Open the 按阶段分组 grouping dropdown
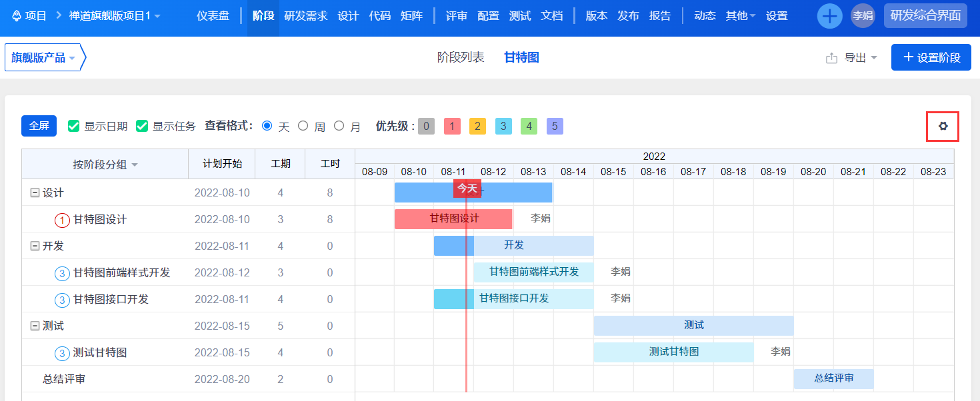The image size is (980, 401). coord(105,165)
